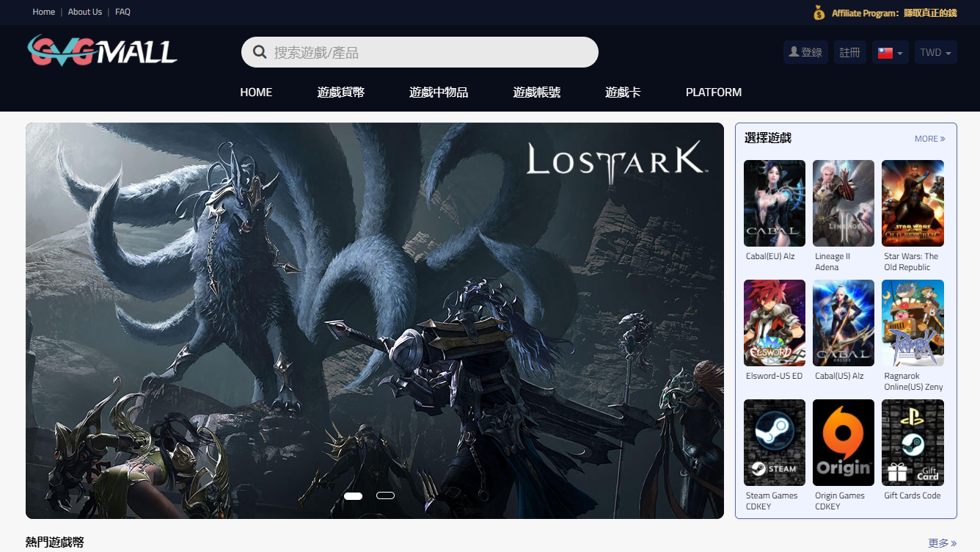980x552 pixels.
Task: Click MORE » in 選擇遊戲 panel
Action: click(x=930, y=139)
